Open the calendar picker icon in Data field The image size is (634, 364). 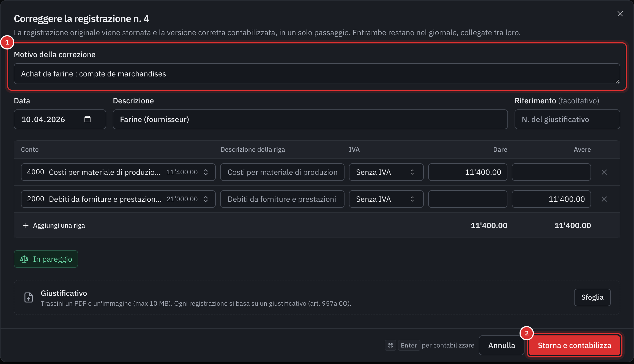pyautogui.click(x=87, y=119)
